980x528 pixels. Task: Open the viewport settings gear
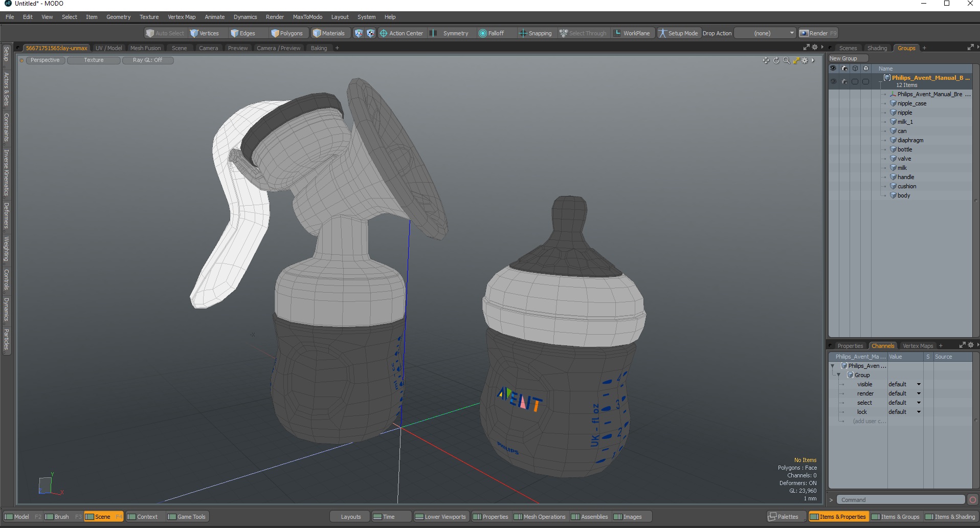(805, 60)
